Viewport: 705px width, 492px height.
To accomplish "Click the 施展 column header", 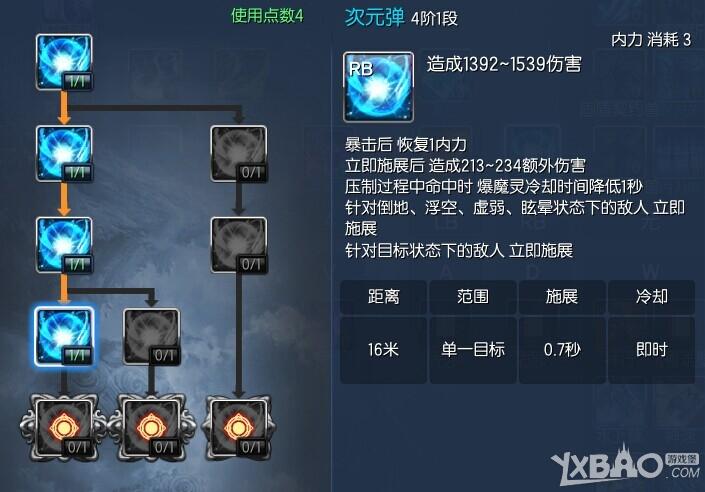I will pyautogui.click(x=562, y=297).
